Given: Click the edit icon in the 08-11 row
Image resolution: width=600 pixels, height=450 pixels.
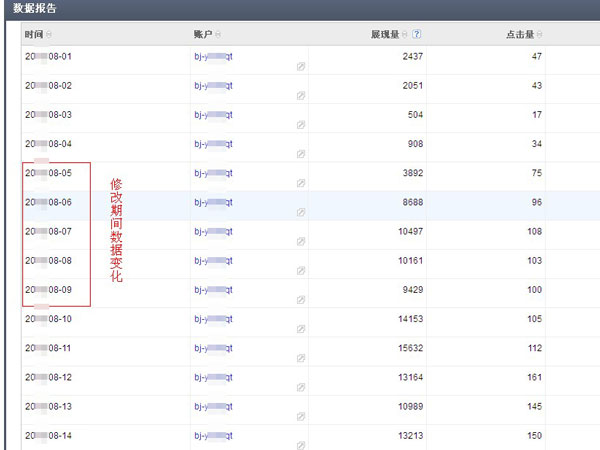Looking at the screenshot, I should pos(301,358).
